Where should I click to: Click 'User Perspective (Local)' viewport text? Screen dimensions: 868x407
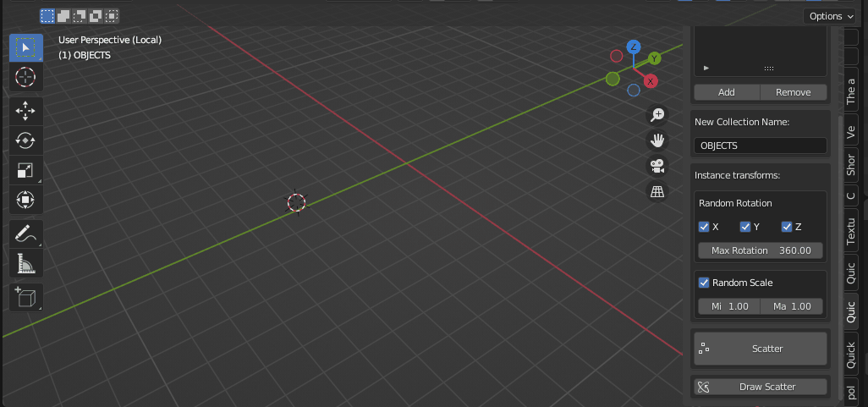pos(110,40)
